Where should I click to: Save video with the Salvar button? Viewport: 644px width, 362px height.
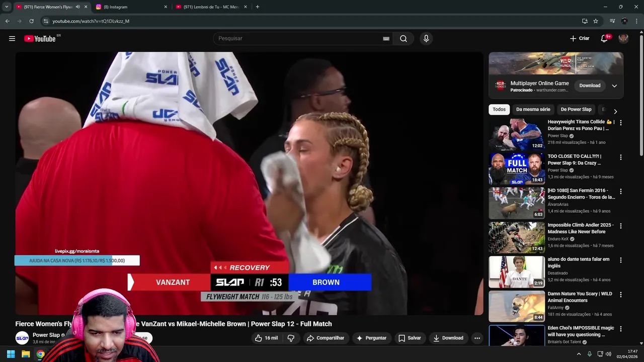[410, 338]
